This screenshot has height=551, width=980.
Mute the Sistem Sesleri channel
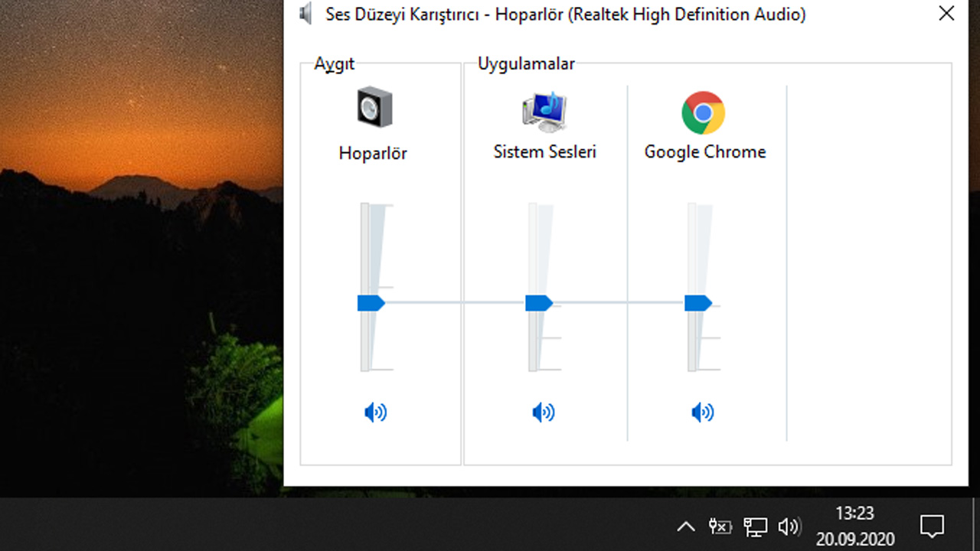[543, 412]
